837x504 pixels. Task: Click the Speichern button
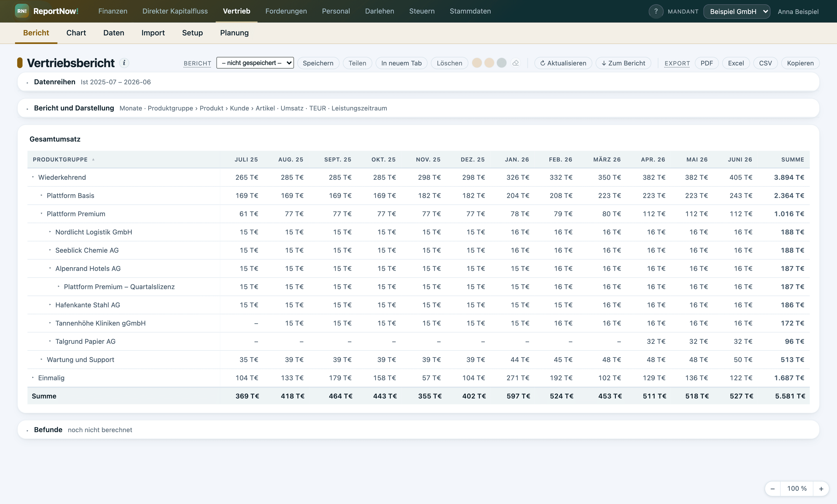point(318,63)
